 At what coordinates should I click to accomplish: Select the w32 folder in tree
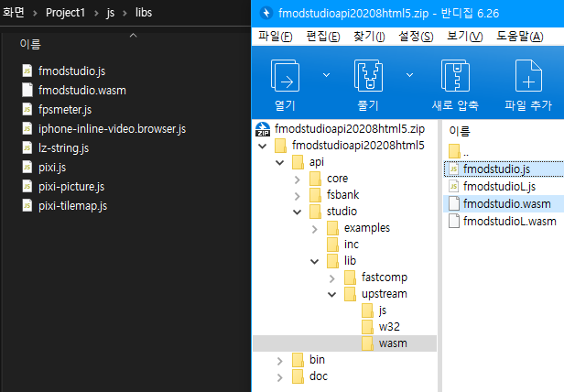coord(389,326)
